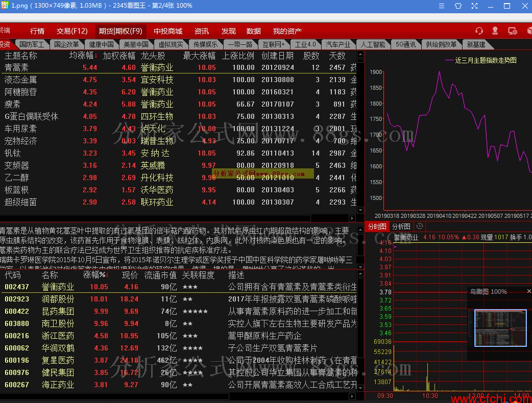Select the 分析图 chart tab

[x=401, y=226]
